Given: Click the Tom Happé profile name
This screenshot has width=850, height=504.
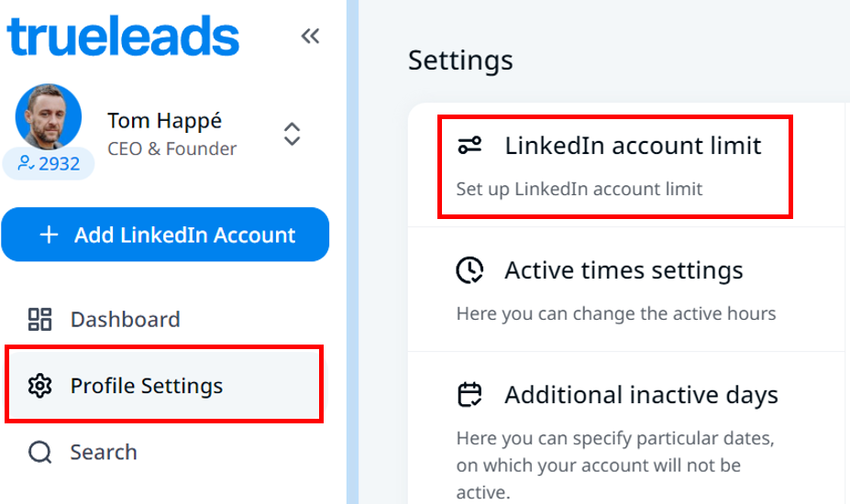Looking at the screenshot, I should coord(165,121).
